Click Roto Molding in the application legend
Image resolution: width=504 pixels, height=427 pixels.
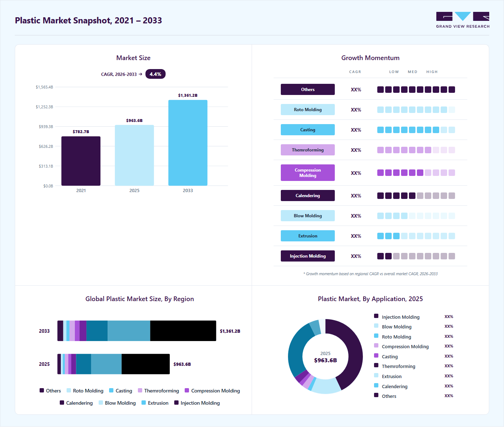click(x=396, y=337)
